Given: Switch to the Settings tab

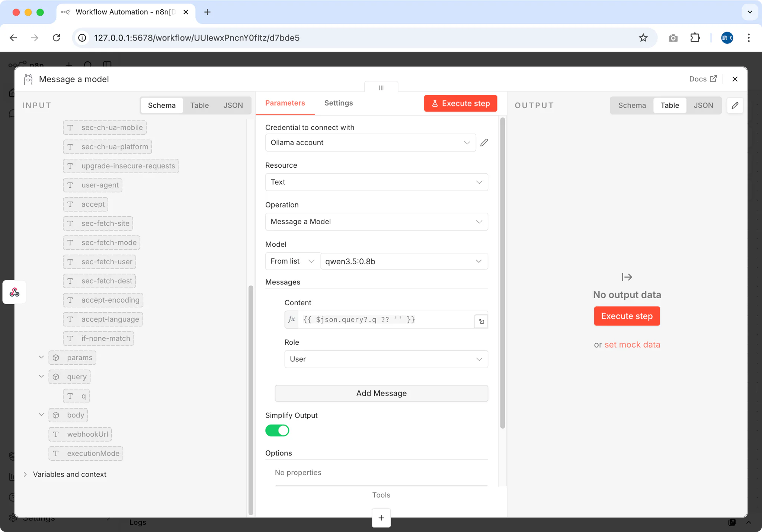Looking at the screenshot, I should [x=338, y=103].
